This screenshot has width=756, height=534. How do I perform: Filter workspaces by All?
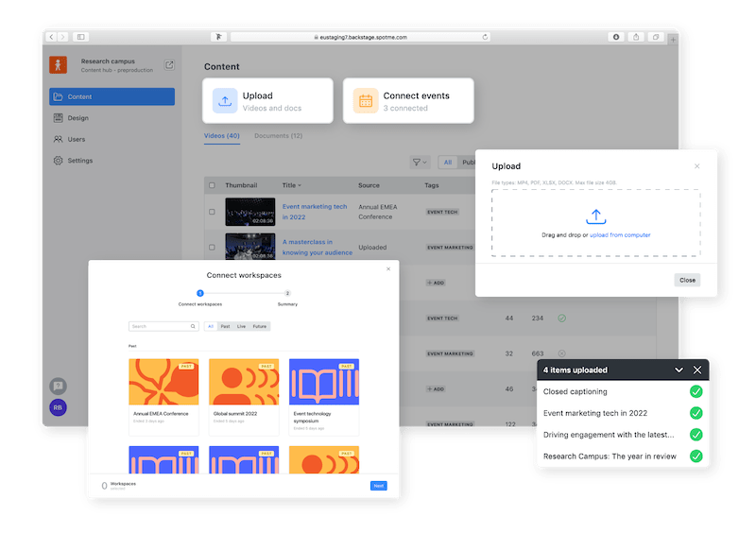(210, 327)
